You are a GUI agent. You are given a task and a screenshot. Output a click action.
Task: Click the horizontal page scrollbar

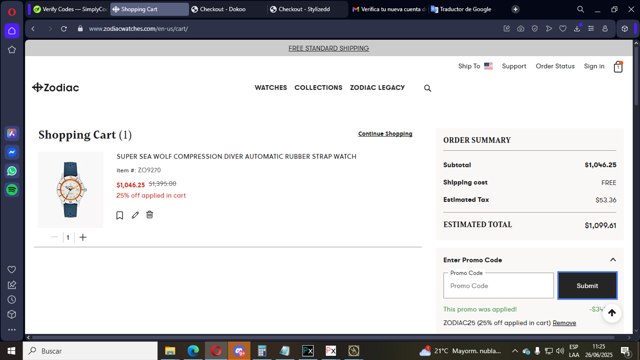322,338
